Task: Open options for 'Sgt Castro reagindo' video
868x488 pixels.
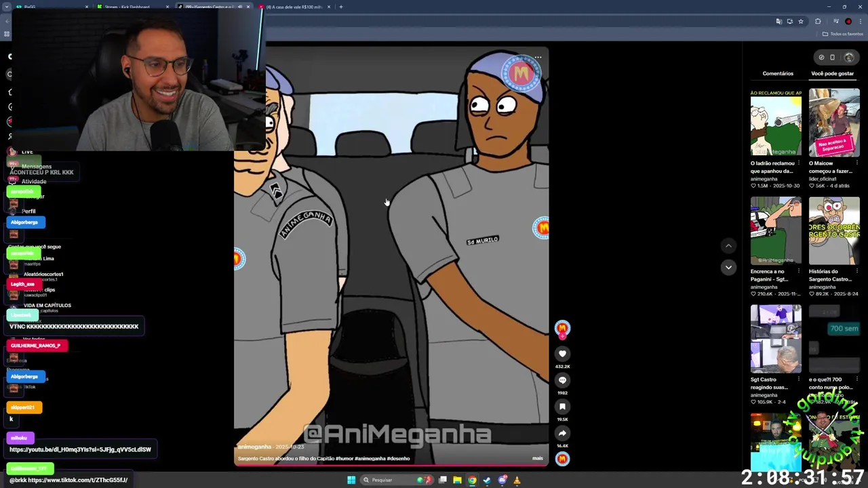Action: 800,380
